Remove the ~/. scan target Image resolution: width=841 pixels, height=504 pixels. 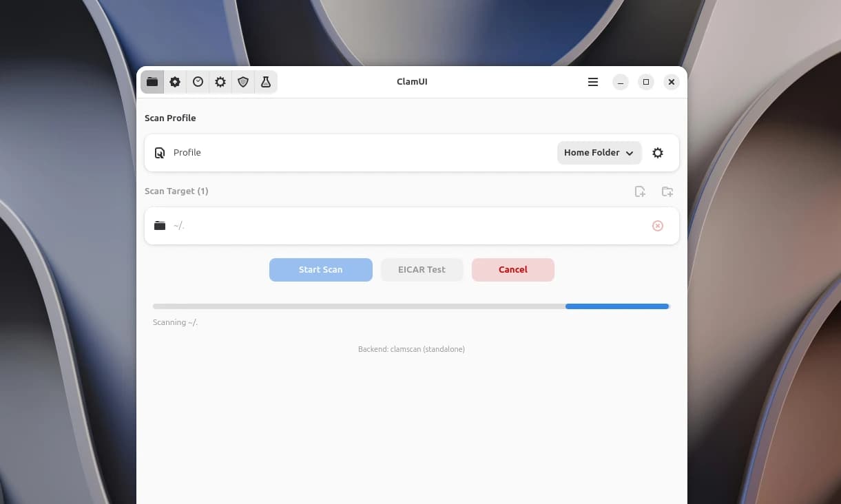tap(657, 225)
